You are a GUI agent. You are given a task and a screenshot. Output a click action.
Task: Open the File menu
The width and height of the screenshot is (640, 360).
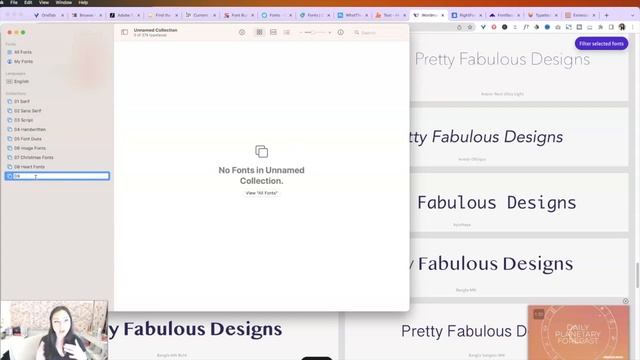[x=14, y=2]
